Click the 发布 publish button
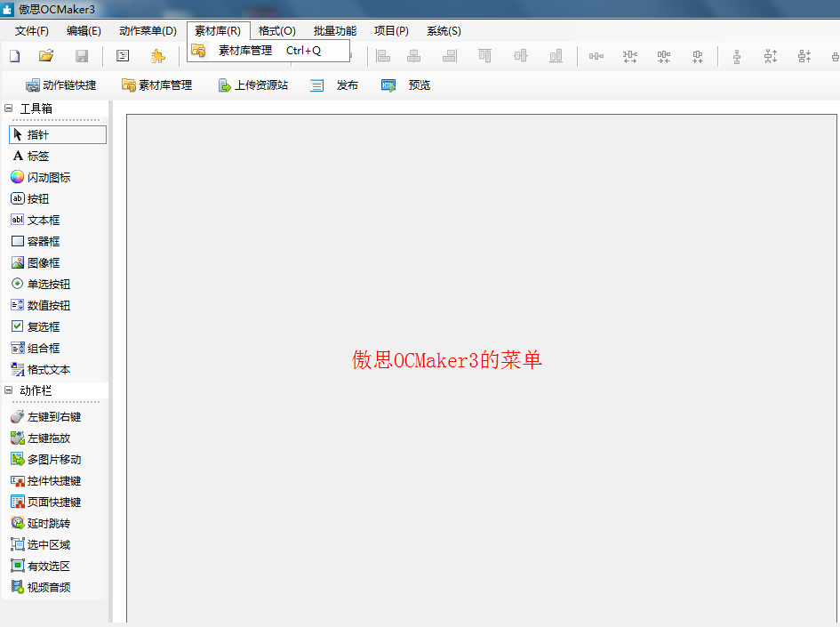The width and height of the screenshot is (840, 627). [x=333, y=85]
